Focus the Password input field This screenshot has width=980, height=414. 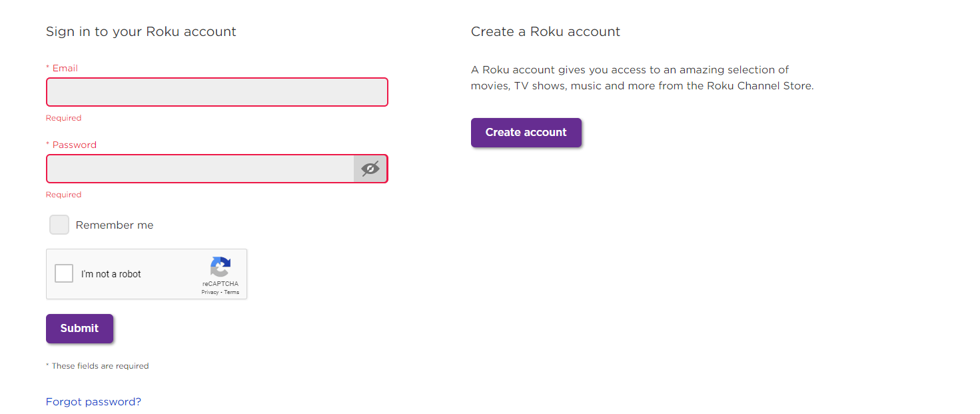tap(200, 169)
